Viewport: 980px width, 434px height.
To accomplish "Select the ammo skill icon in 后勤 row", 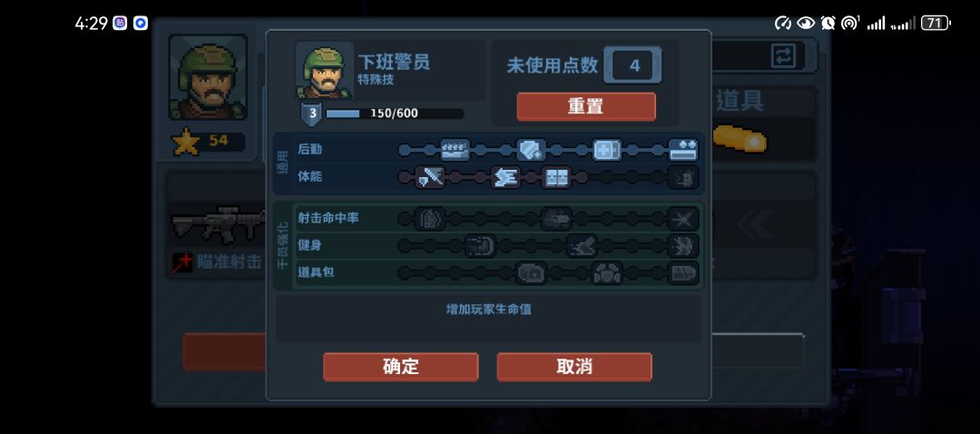I will tap(455, 150).
